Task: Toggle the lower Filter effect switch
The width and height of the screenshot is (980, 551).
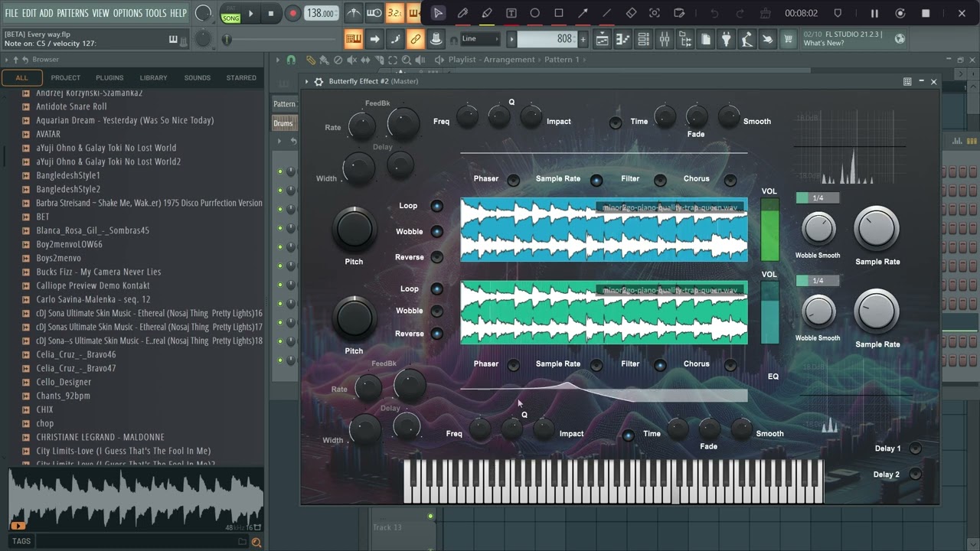Action: pyautogui.click(x=660, y=366)
